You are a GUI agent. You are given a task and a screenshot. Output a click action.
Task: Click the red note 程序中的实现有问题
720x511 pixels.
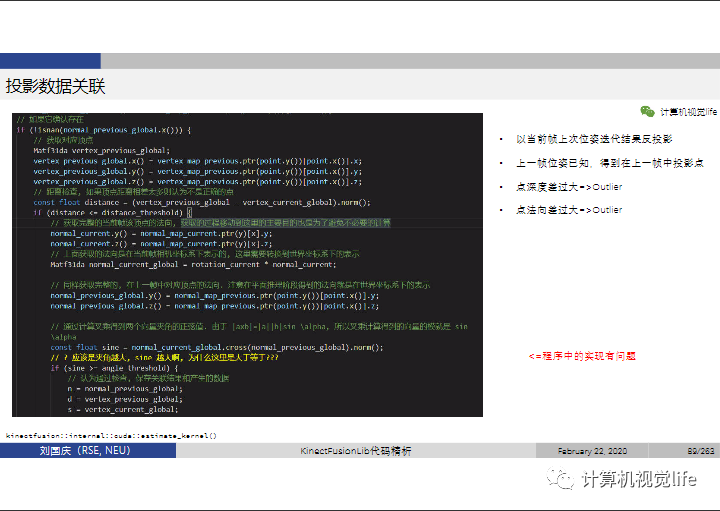click(x=582, y=356)
